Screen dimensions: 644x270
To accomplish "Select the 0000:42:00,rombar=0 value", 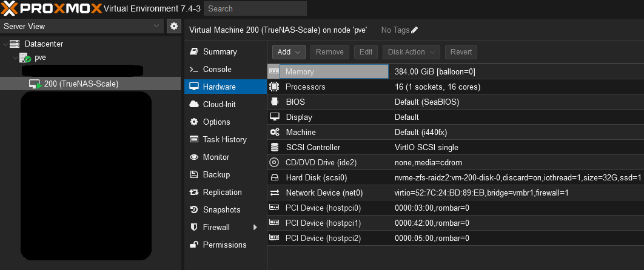I will click(432, 223).
